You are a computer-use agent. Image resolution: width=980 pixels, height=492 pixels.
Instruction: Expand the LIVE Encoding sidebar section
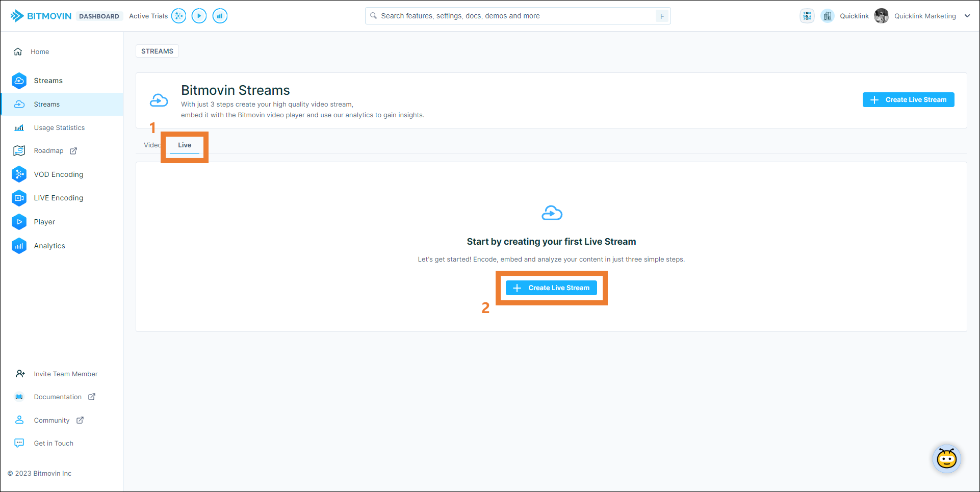pos(58,198)
